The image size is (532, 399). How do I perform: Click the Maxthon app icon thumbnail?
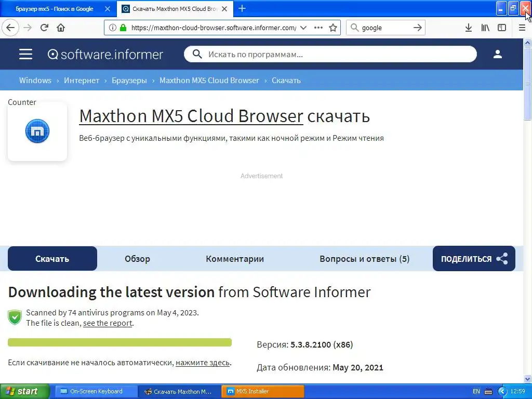(37, 131)
